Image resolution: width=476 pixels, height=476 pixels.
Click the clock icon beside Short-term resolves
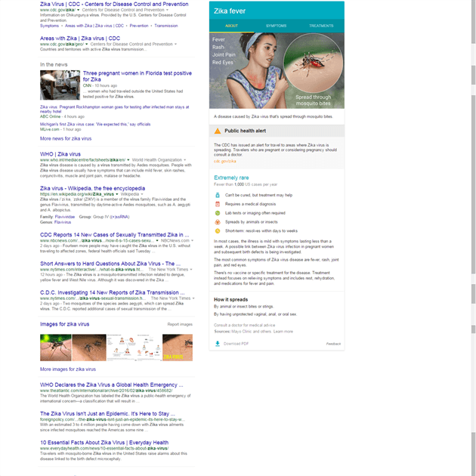[218, 231]
